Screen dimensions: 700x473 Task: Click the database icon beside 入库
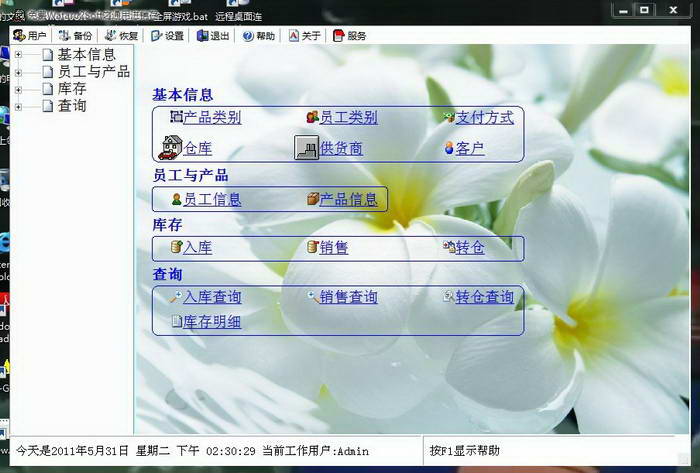pyautogui.click(x=177, y=247)
